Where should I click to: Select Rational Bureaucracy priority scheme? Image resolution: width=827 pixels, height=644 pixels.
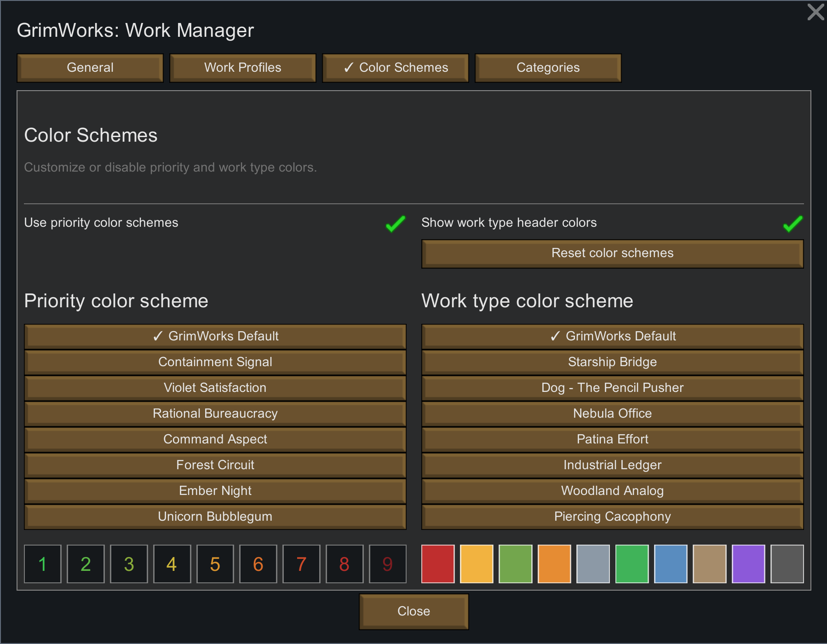coord(215,414)
